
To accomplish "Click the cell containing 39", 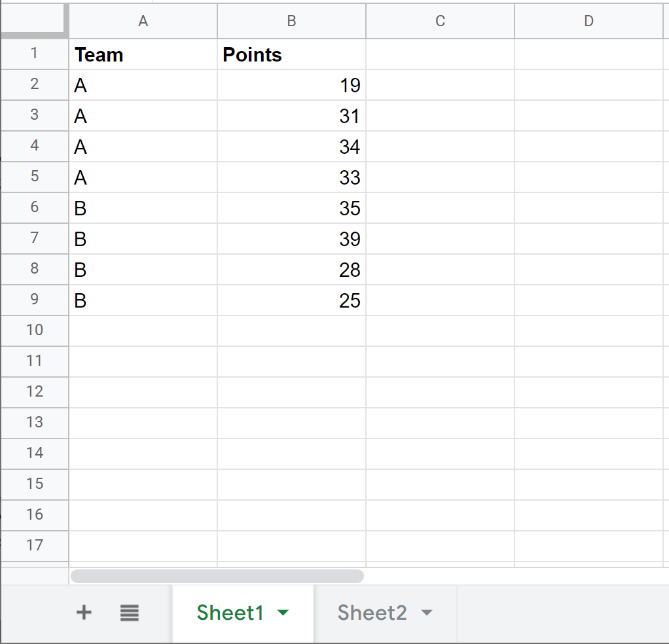I will pyautogui.click(x=291, y=239).
